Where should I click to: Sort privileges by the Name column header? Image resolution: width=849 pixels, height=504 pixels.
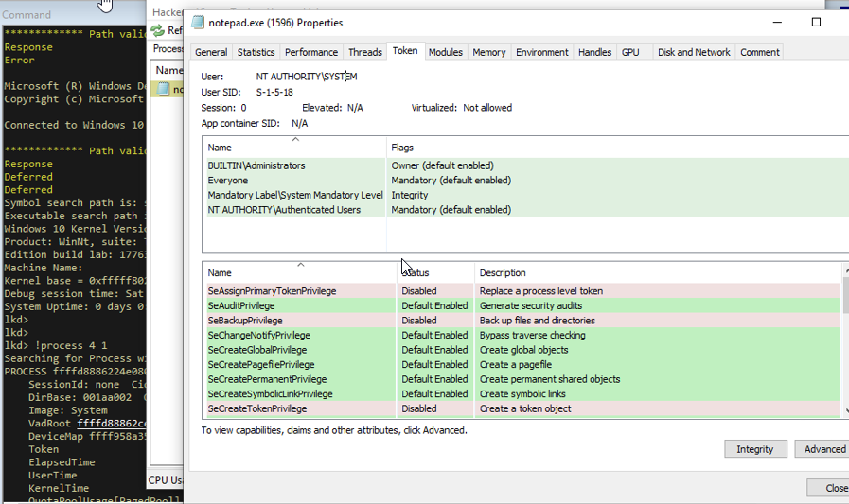[299, 272]
